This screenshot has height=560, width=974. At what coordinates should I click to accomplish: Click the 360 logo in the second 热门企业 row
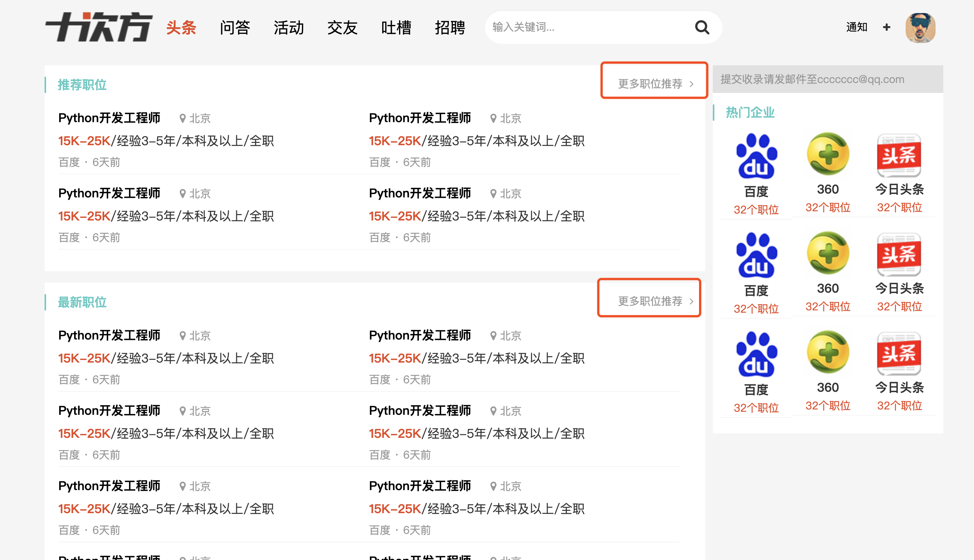(828, 253)
